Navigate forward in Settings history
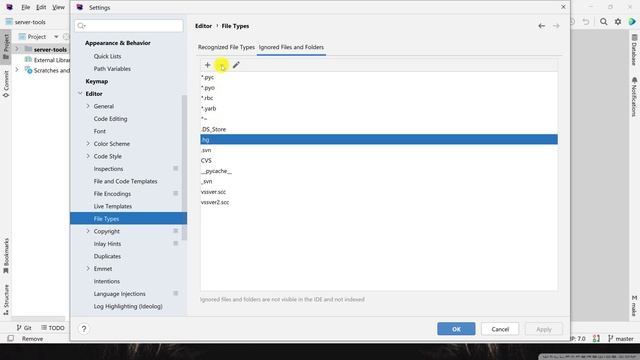 point(556,26)
